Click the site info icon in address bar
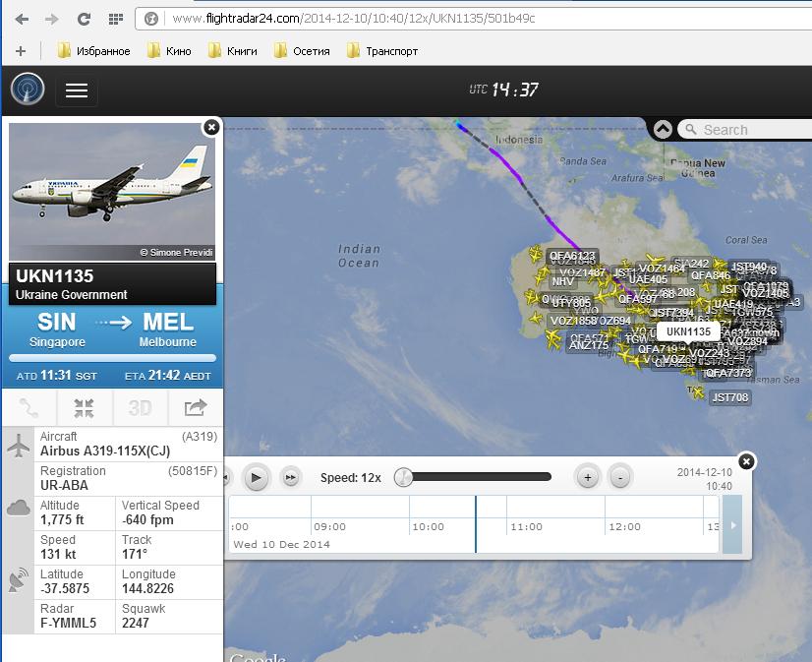This screenshot has height=662, width=812. 150,19
